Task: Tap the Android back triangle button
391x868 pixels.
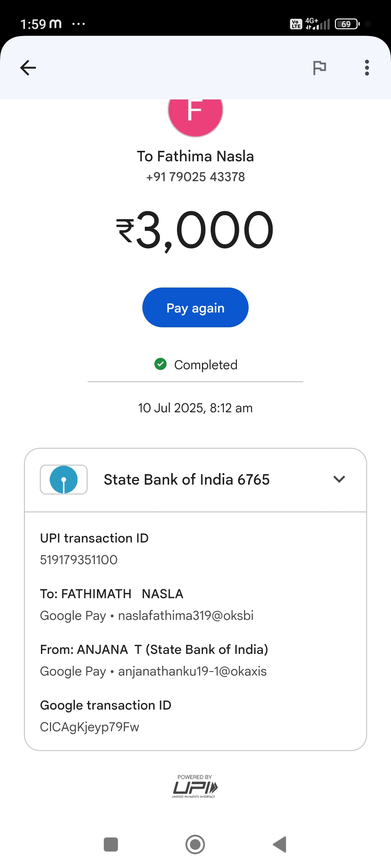Action: (x=280, y=844)
